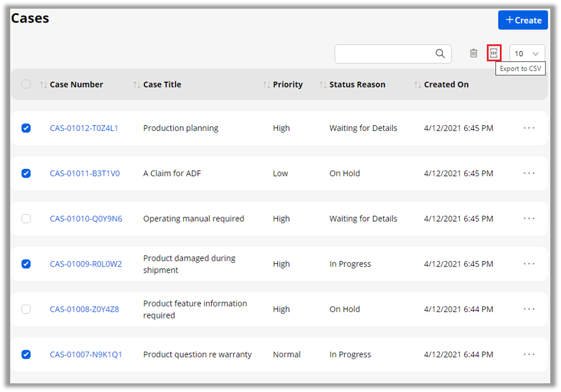
Task: Sort by Created On column arrows
Action: click(418, 85)
